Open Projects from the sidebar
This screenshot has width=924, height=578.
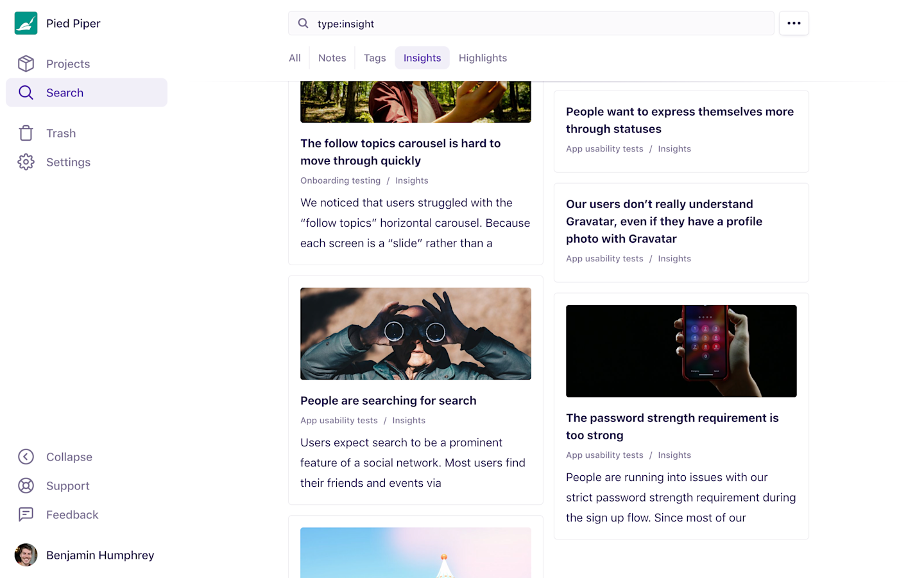pos(68,64)
